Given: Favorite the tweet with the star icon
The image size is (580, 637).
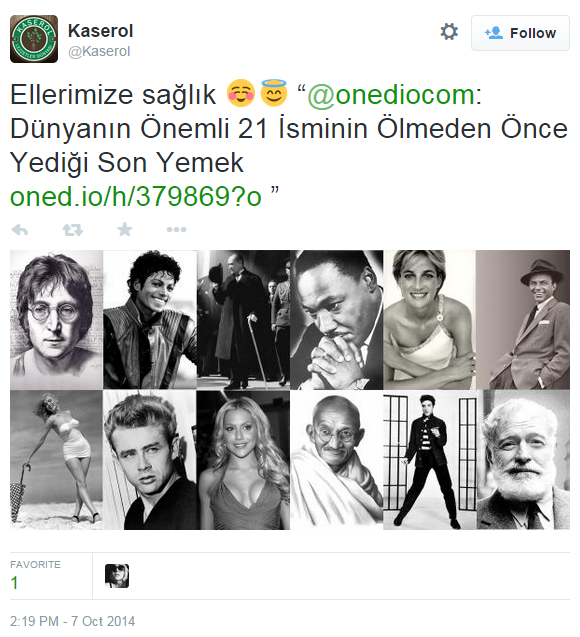Looking at the screenshot, I should pos(125,230).
